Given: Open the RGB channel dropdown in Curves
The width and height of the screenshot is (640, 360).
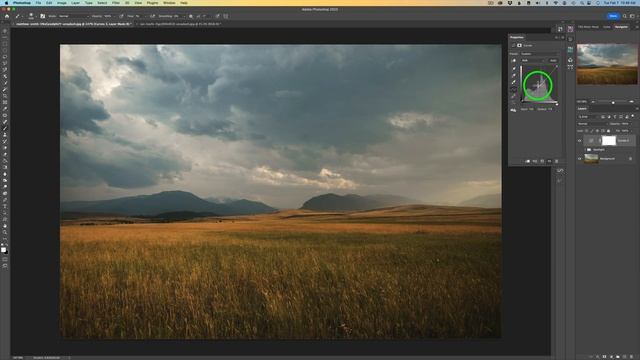Looking at the screenshot, I should pyautogui.click(x=533, y=60).
